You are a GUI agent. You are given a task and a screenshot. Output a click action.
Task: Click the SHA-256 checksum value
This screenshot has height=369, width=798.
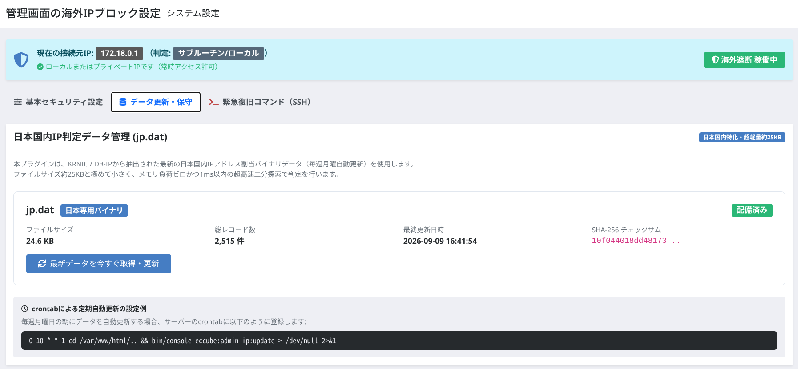pos(636,241)
